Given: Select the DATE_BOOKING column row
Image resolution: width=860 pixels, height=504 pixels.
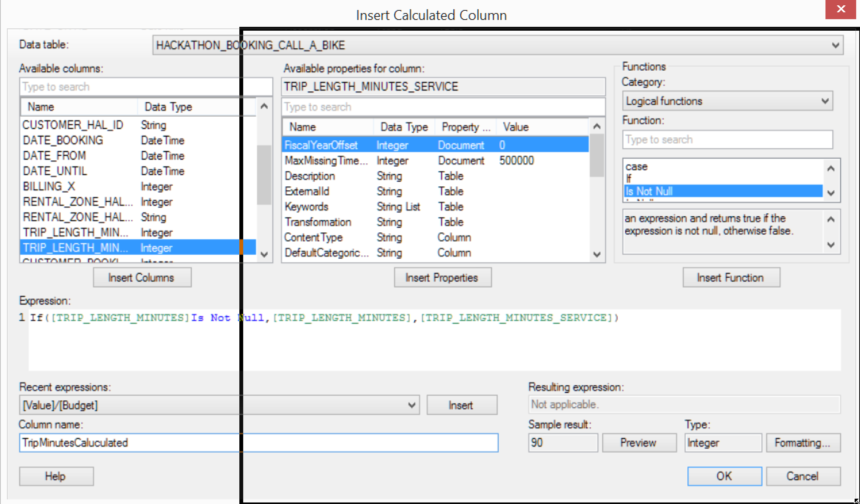Looking at the screenshot, I should pos(63,140).
